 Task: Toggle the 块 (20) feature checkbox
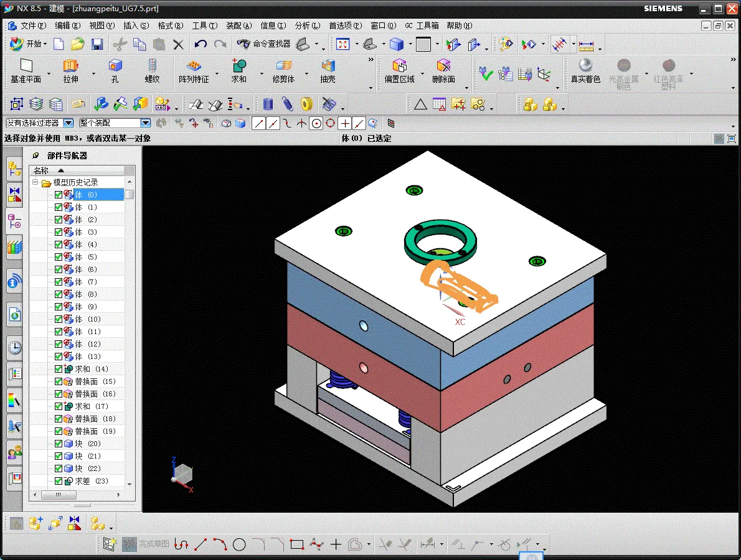click(x=59, y=444)
